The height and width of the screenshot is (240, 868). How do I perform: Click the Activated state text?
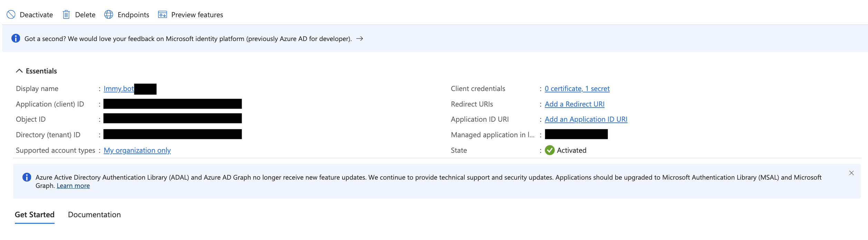pos(571,150)
